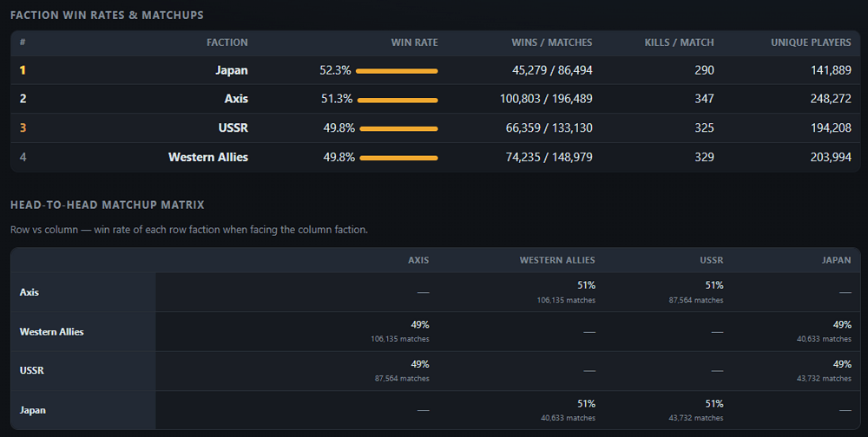
Task: Click the rank number 1 cell
Action: point(23,70)
